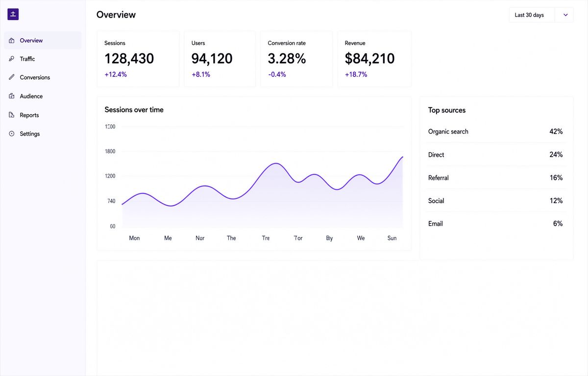
Task: Click the 16% value for Referral
Action: tap(556, 178)
